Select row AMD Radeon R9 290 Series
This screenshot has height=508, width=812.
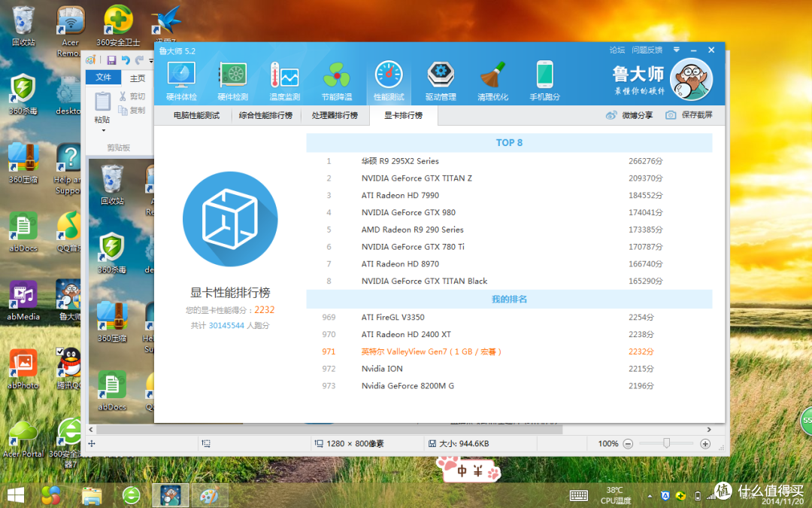[x=509, y=230]
